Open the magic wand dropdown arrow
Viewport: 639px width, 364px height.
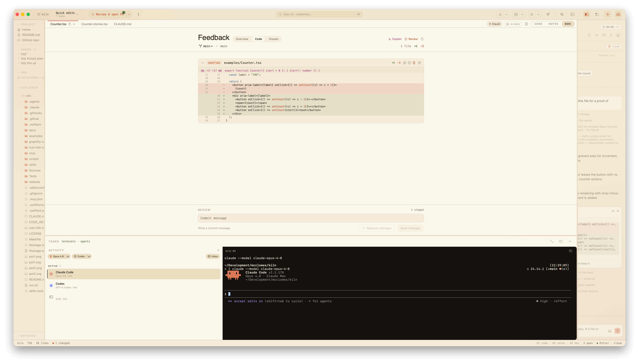(506, 14)
